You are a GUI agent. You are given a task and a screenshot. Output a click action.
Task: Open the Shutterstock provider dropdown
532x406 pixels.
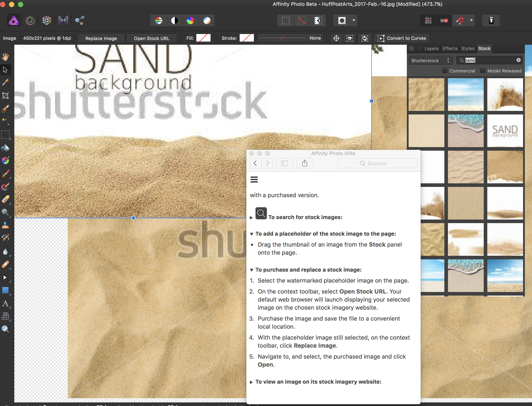click(431, 60)
